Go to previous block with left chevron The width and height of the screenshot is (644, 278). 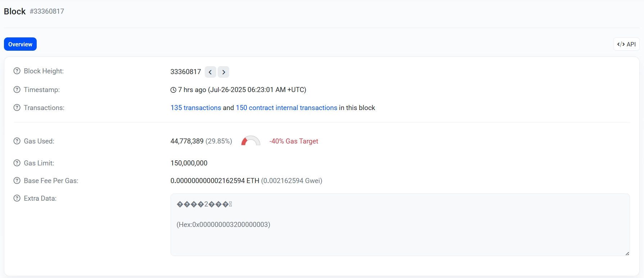pos(210,72)
